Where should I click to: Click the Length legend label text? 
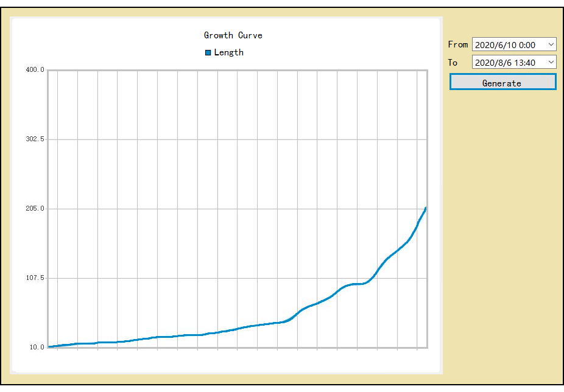(229, 53)
